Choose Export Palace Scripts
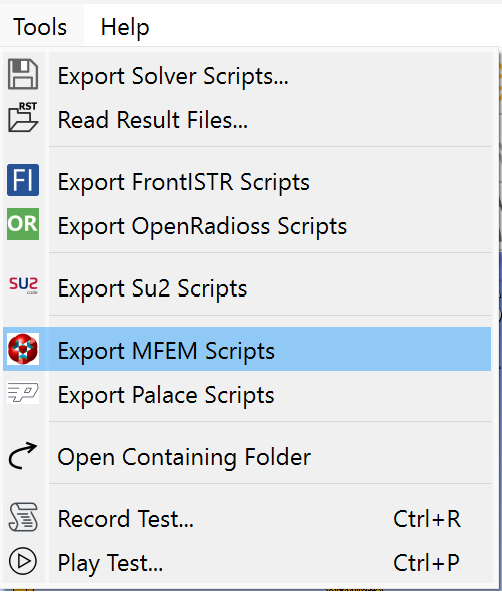This screenshot has width=502, height=592. click(x=247, y=395)
